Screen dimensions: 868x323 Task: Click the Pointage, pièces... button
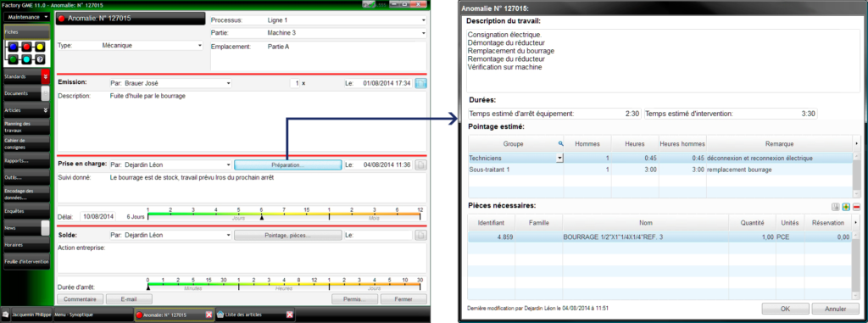(287, 236)
